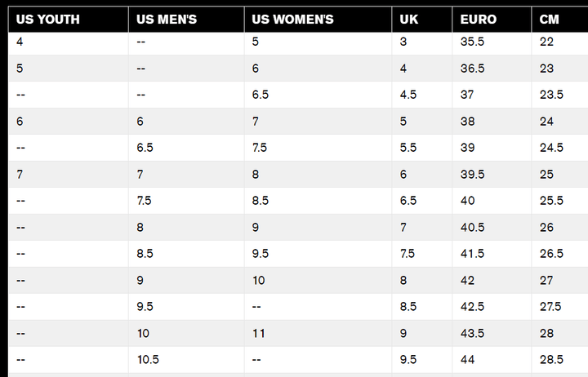Click the EURO 41.5 cell
This screenshot has height=377, width=588.
(x=472, y=254)
